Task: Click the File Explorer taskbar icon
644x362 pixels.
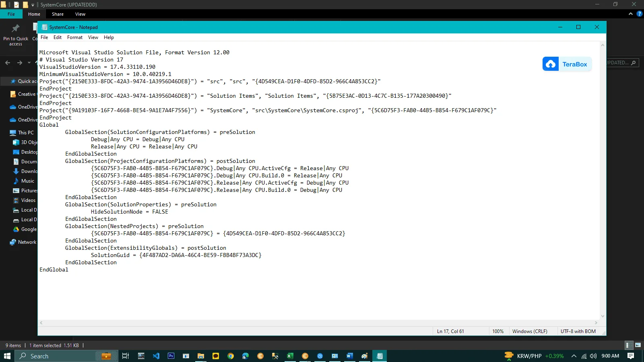Action: click(201, 356)
